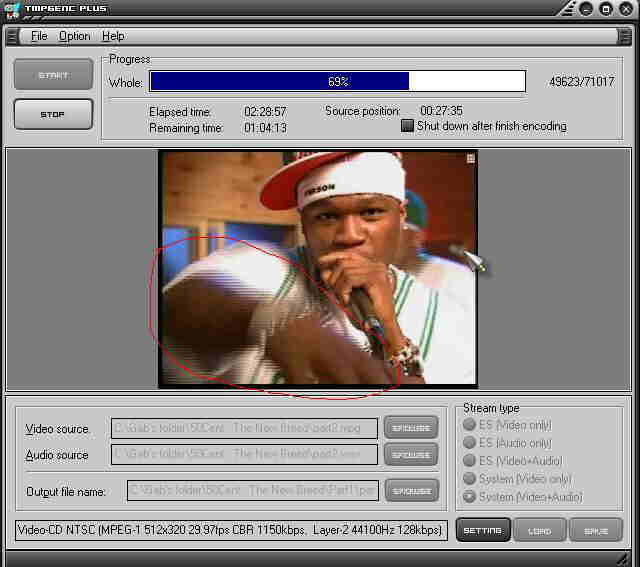Select System (Video+Audio) stream type
Screen dimensions: 640x567
coord(469,496)
